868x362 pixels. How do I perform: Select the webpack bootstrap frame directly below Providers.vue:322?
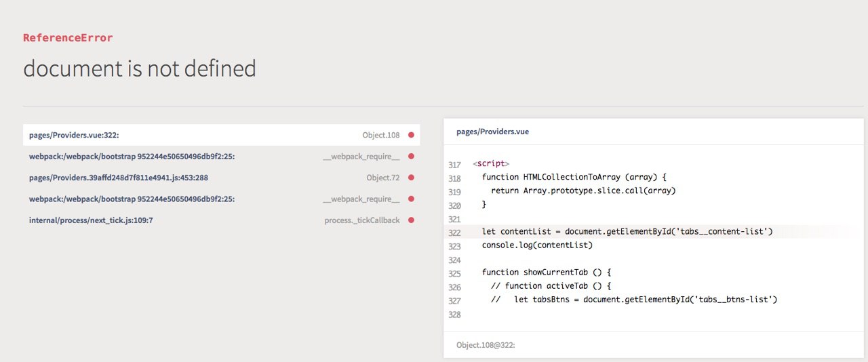coord(132,157)
